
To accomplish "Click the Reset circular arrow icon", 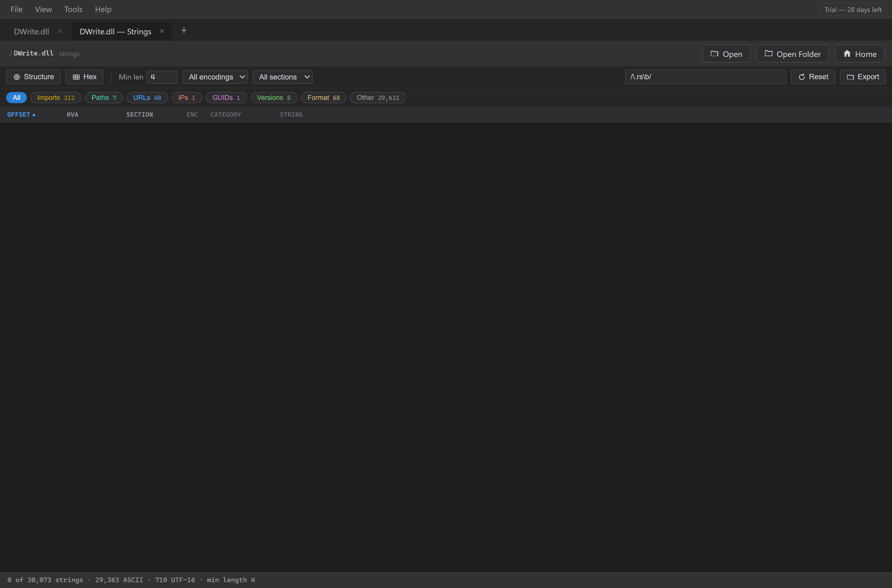I will [802, 77].
